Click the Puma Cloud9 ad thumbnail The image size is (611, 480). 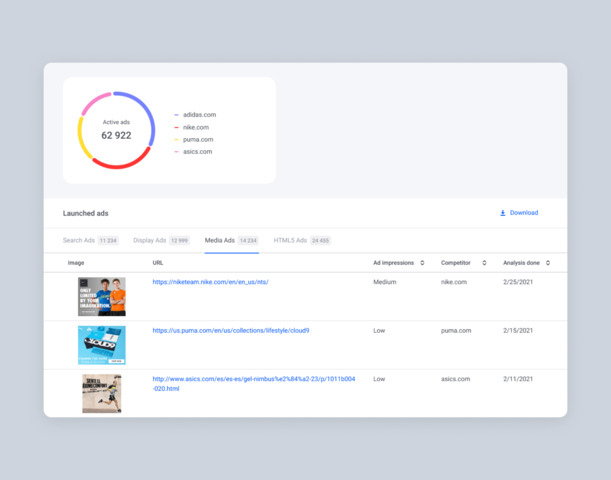pyautogui.click(x=102, y=345)
